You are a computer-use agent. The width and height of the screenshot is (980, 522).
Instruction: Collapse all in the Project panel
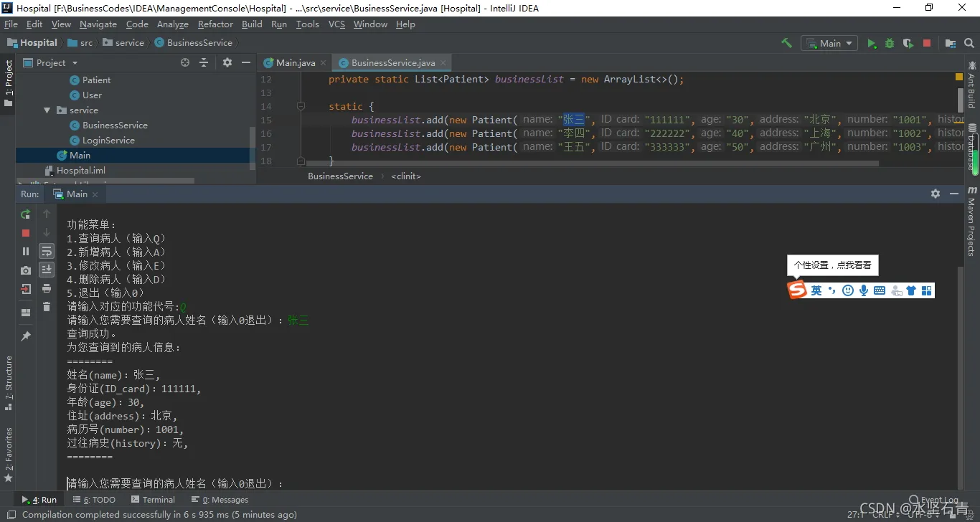coord(204,62)
